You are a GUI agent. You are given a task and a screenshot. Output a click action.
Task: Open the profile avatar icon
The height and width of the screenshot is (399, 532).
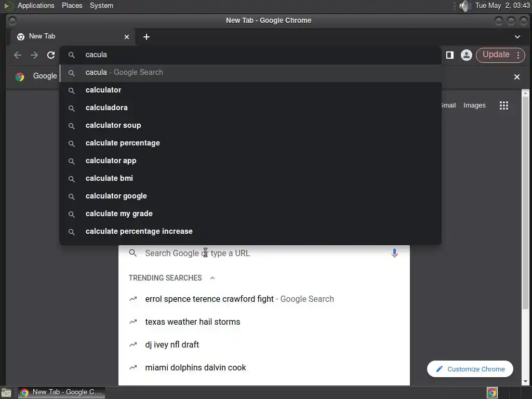[x=467, y=55]
